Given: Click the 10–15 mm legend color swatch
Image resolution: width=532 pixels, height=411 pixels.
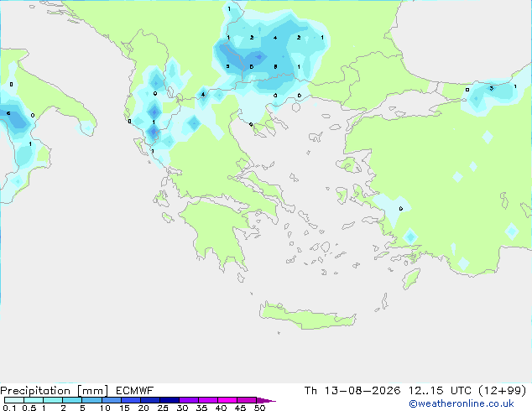Looking at the screenshot, I should coord(111,400).
